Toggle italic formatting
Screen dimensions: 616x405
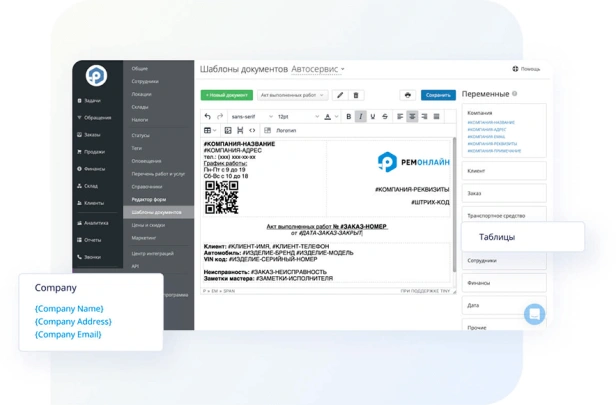click(361, 117)
